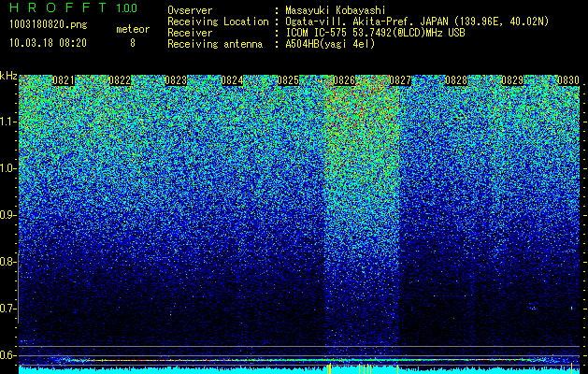Click the 0829 time marker

tap(512, 80)
